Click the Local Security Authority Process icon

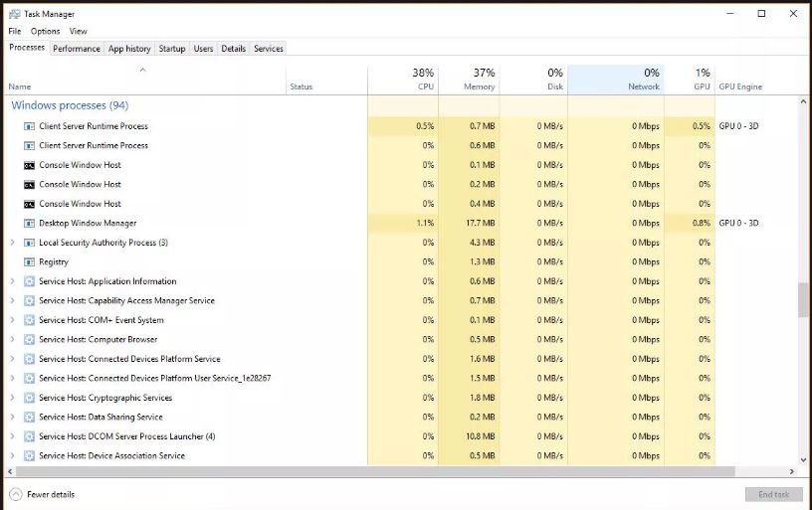pyautogui.click(x=30, y=243)
